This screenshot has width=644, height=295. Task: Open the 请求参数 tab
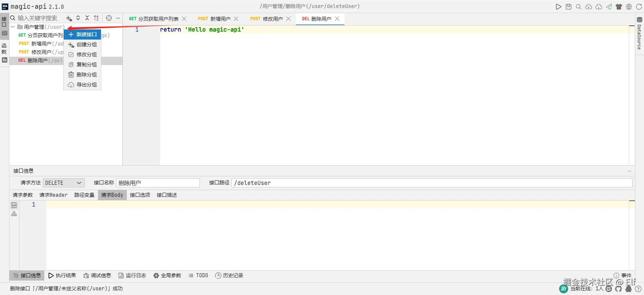pyautogui.click(x=23, y=195)
